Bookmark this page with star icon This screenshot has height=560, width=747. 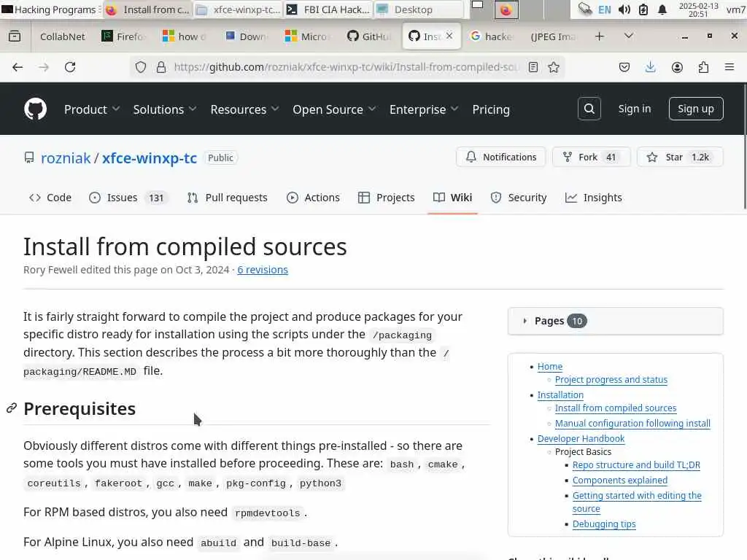coord(554,67)
